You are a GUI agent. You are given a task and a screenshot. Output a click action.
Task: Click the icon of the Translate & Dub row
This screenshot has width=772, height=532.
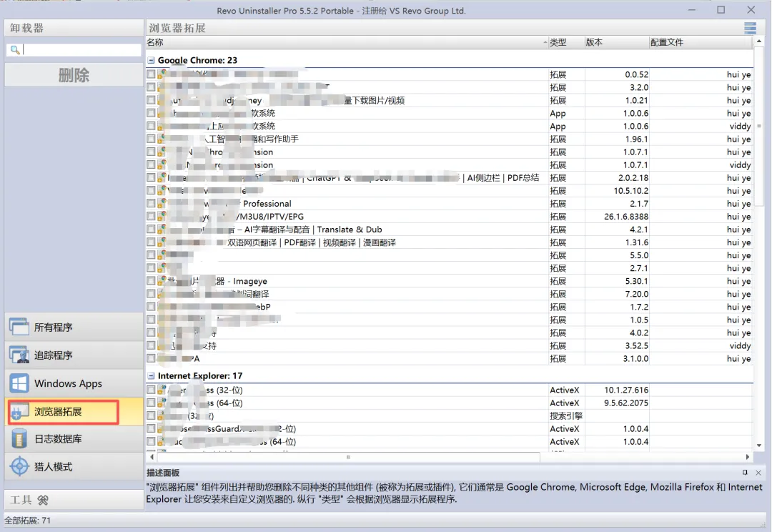(x=162, y=229)
